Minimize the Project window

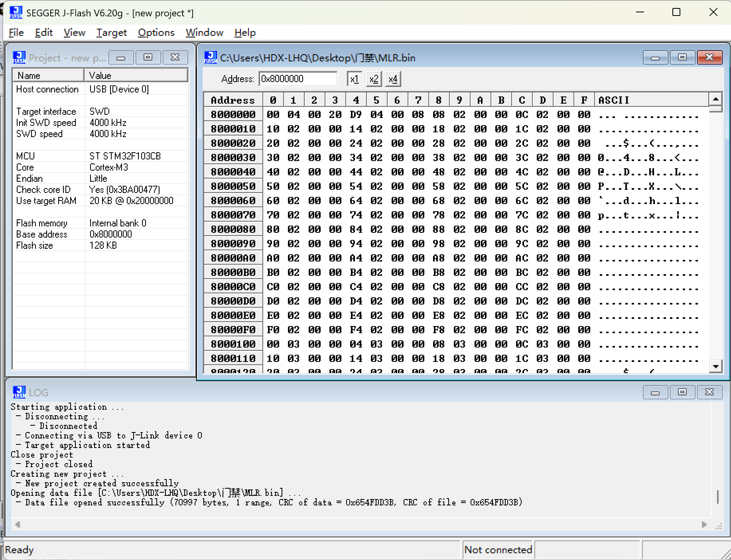point(121,57)
